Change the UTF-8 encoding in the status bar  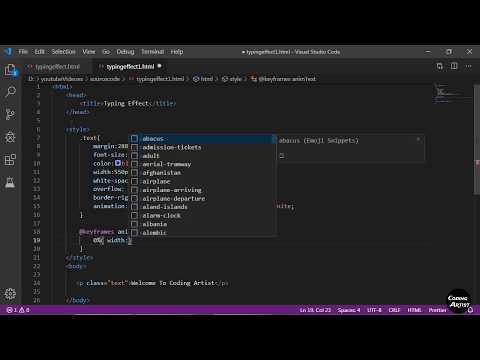[374, 310]
